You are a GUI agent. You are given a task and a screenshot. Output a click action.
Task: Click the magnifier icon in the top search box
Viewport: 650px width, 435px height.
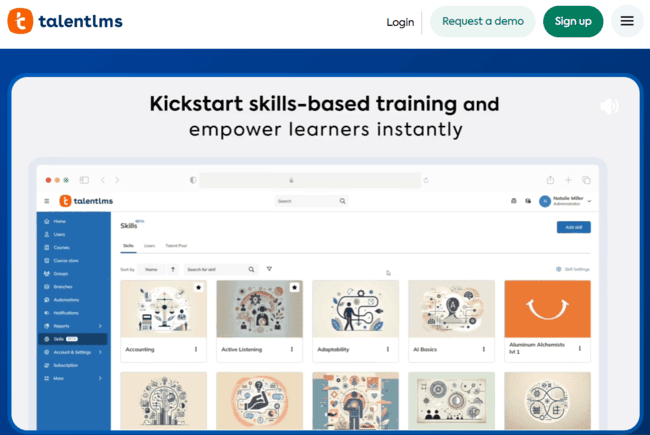click(x=342, y=201)
